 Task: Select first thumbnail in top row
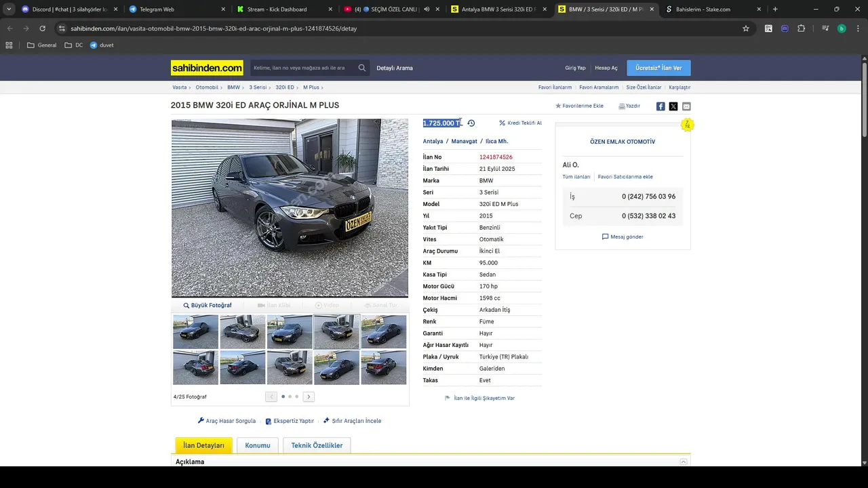(x=195, y=332)
